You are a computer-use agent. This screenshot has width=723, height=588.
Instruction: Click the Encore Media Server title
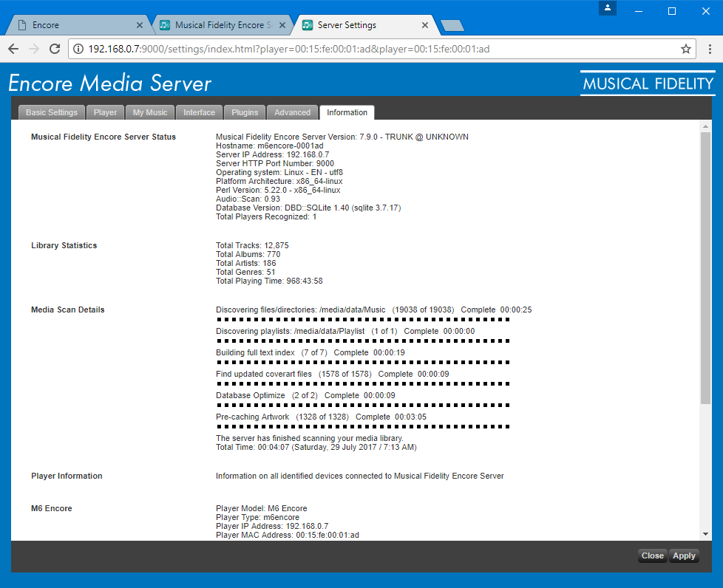pyautogui.click(x=109, y=83)
